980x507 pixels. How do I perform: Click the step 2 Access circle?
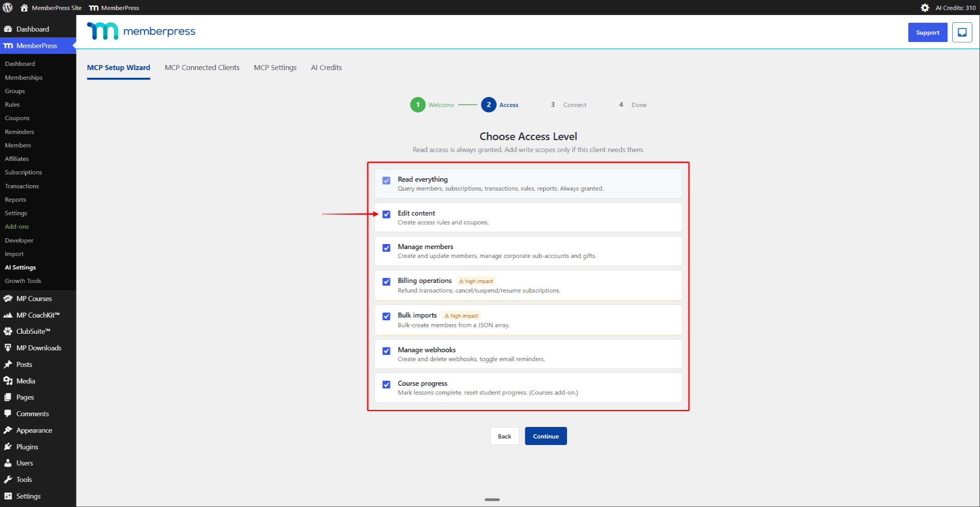point(488,105)
